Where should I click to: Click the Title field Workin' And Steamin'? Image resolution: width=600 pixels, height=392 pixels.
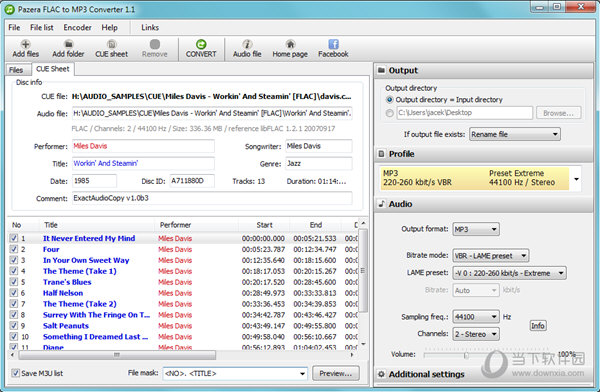pyautogui.click(x=143, y=163)
